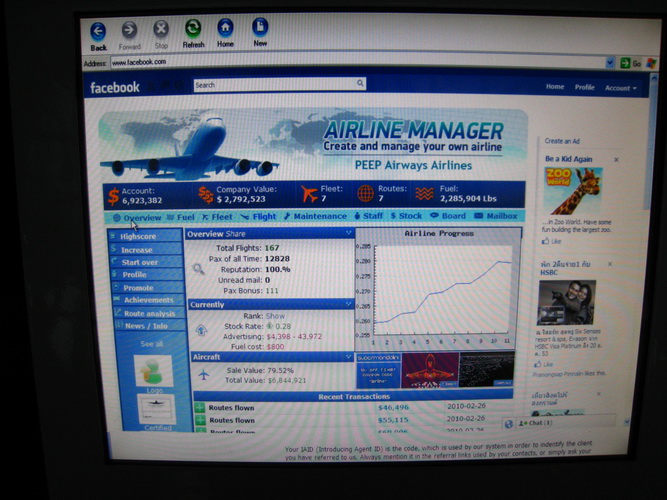The image size is (667, 500).
Task: Click the www.facebook.com address field
Action: [x=357, y=63]
